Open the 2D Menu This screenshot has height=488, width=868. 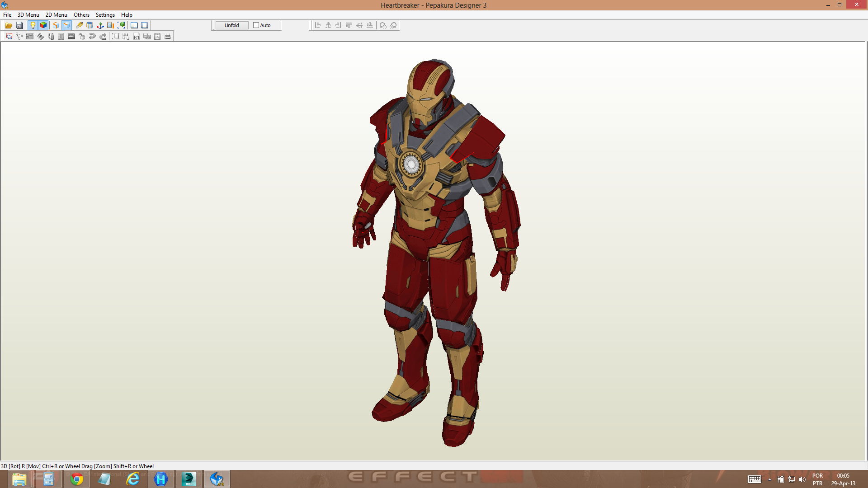(x=57, y=15)
